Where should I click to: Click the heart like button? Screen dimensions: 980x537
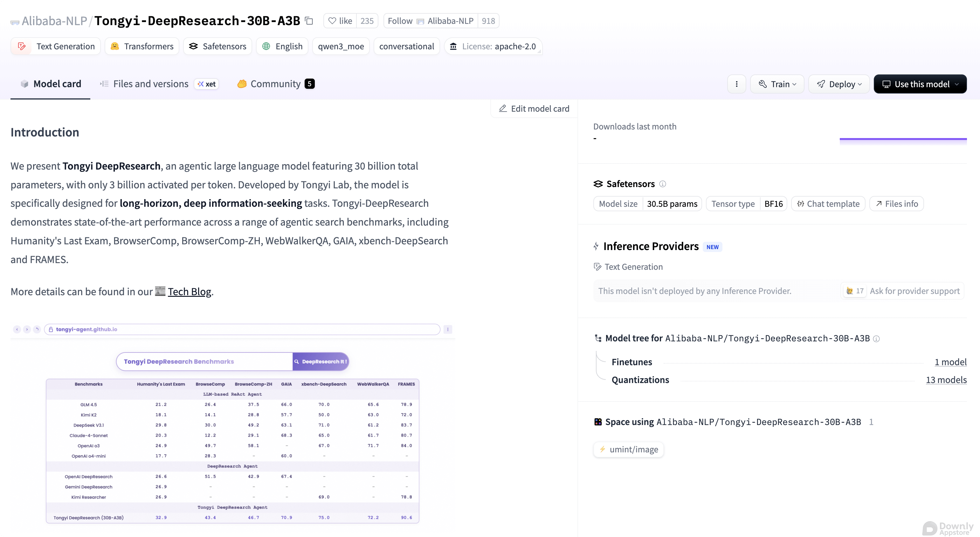[x=340, y=21]
